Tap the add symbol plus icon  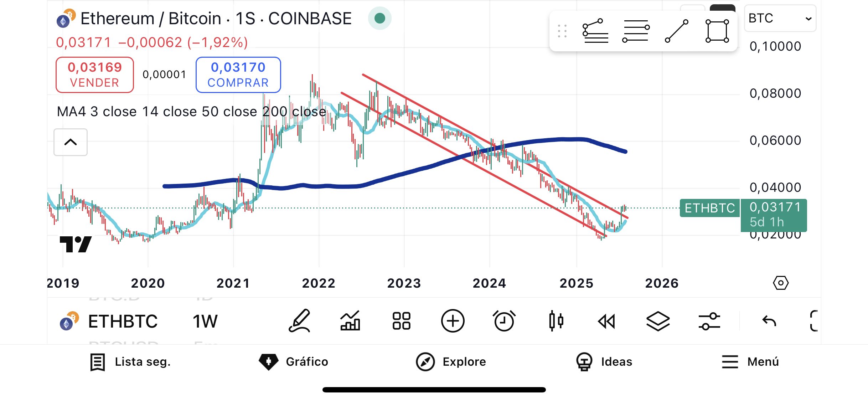coord(453,321)
